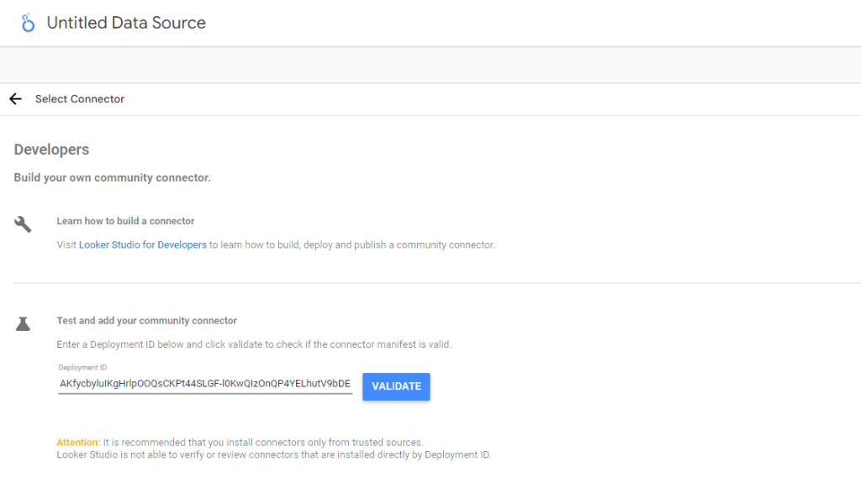Image resolution: width=861 pixels, height=504 pixels.
Task: Click the wrench icon
Action: (24, 224)
